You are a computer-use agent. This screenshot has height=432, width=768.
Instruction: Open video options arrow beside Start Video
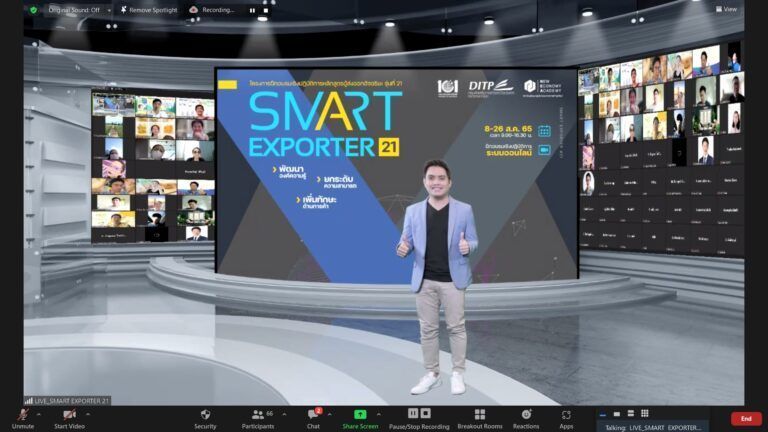click(x=88, y=414)
